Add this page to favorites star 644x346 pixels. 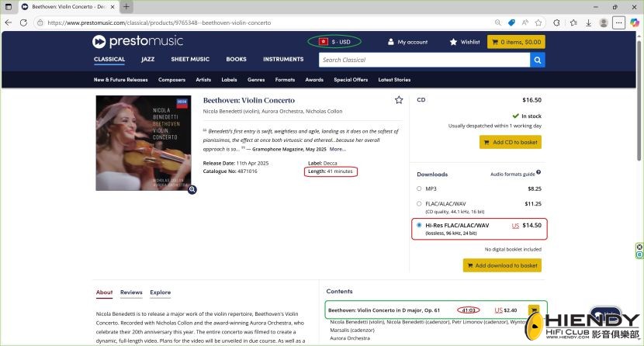pyautogui.click(x=538, y=22)
